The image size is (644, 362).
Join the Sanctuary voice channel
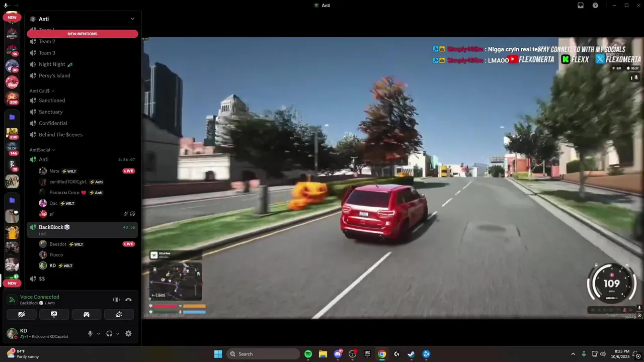[83, 112]
